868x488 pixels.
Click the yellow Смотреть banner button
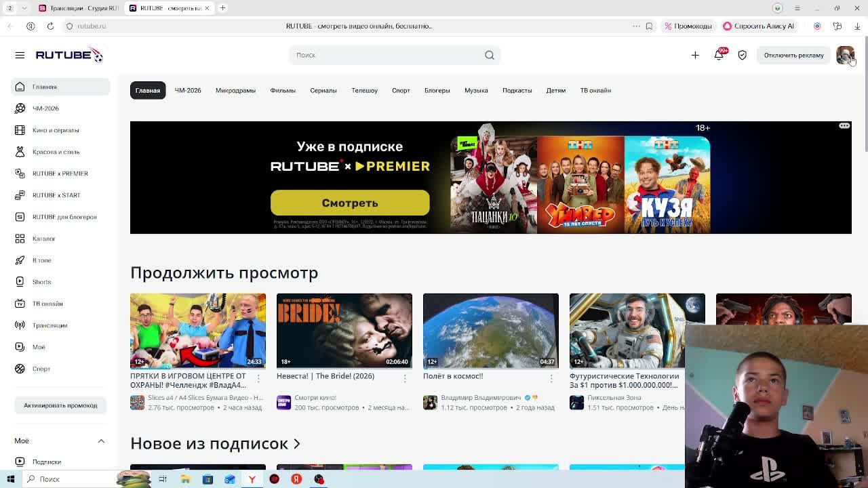(350, 203)
